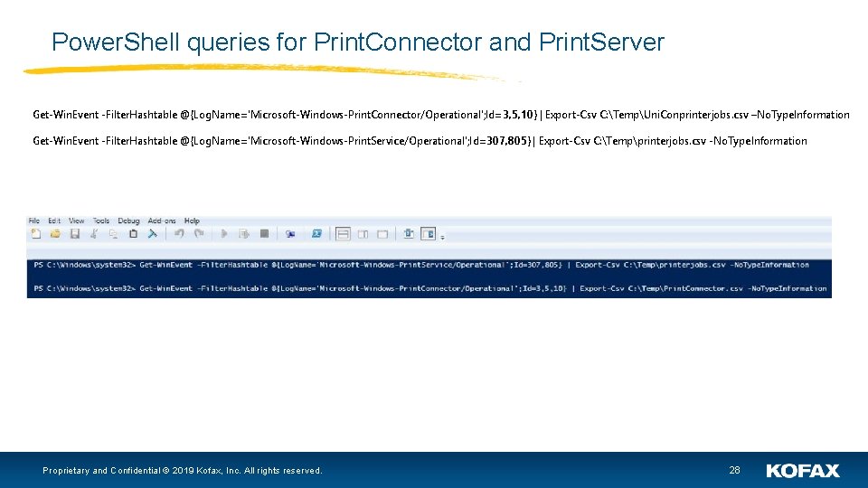The height and width of the screenshot is (488, 868).
Task: Toggle the Show Command Add-on icon
Action: tap(429, 233)
